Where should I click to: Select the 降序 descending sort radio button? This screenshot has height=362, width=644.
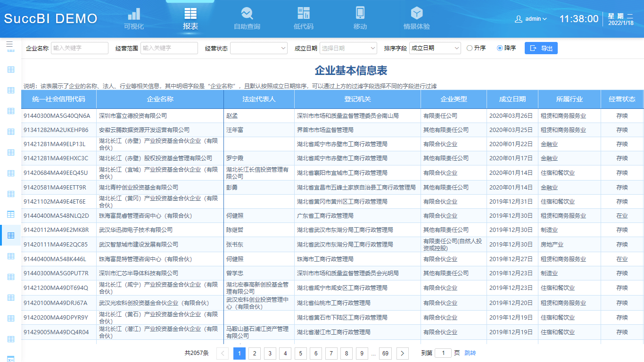pos(499,48)
